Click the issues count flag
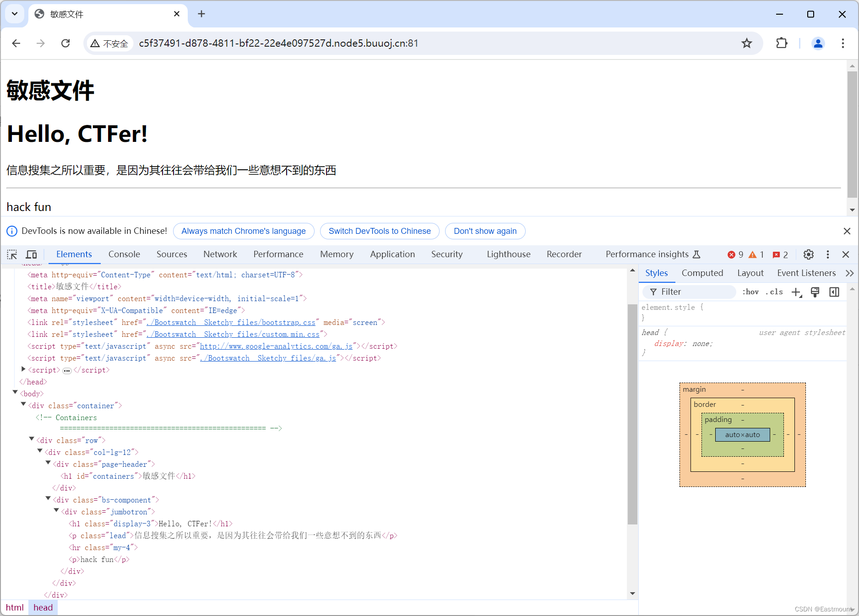859x616 pixels. pos(780,254)
